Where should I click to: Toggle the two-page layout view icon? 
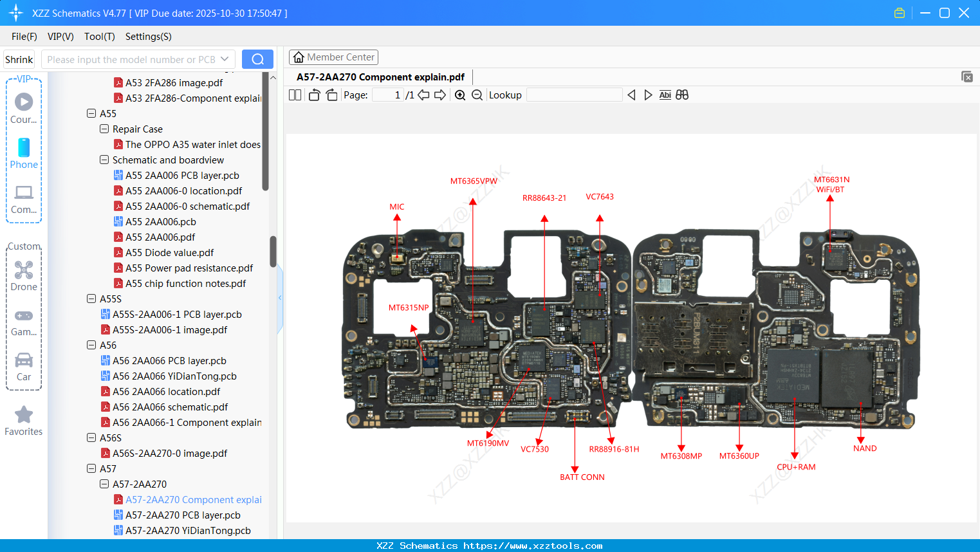point(295,95)
